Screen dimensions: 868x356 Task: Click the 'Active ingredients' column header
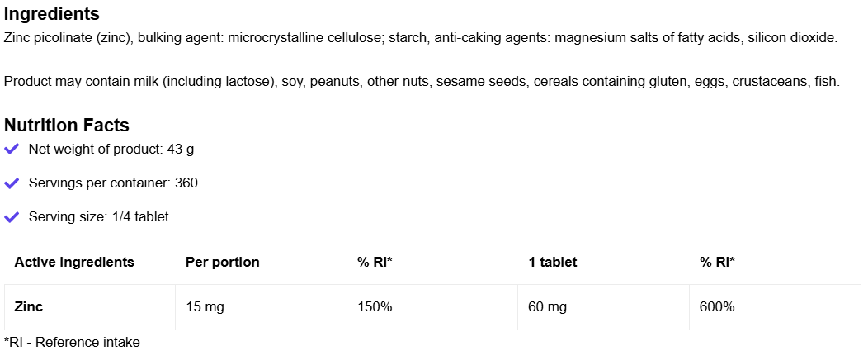(x=74, y=263)
